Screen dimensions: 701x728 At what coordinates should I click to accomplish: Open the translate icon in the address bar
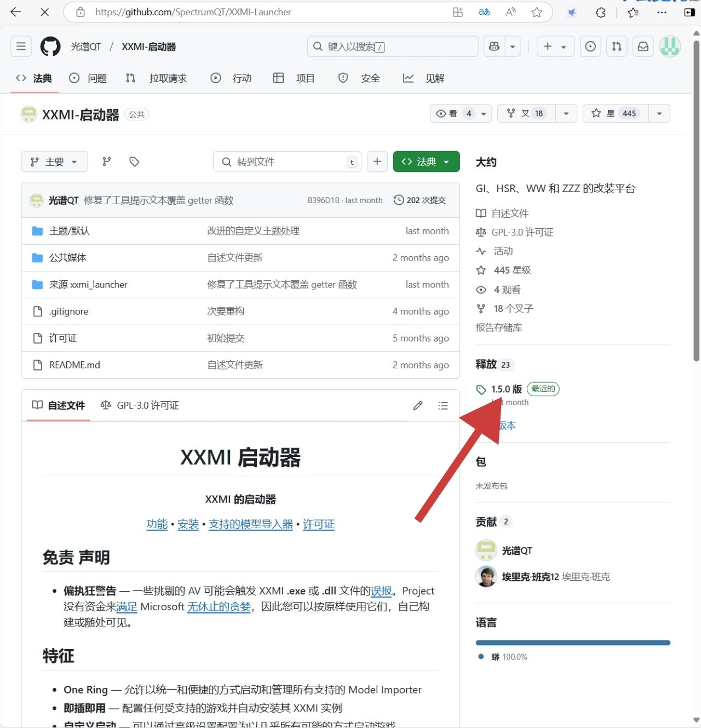[484, 12]
